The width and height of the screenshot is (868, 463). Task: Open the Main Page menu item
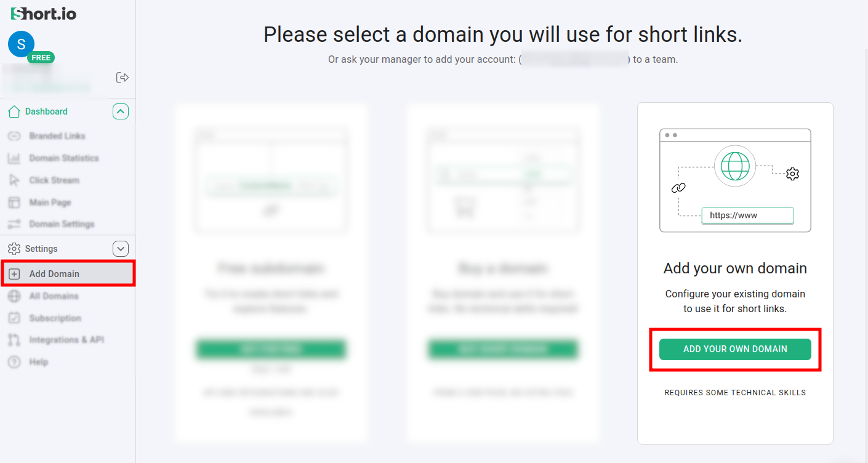(x=50, y=203)
